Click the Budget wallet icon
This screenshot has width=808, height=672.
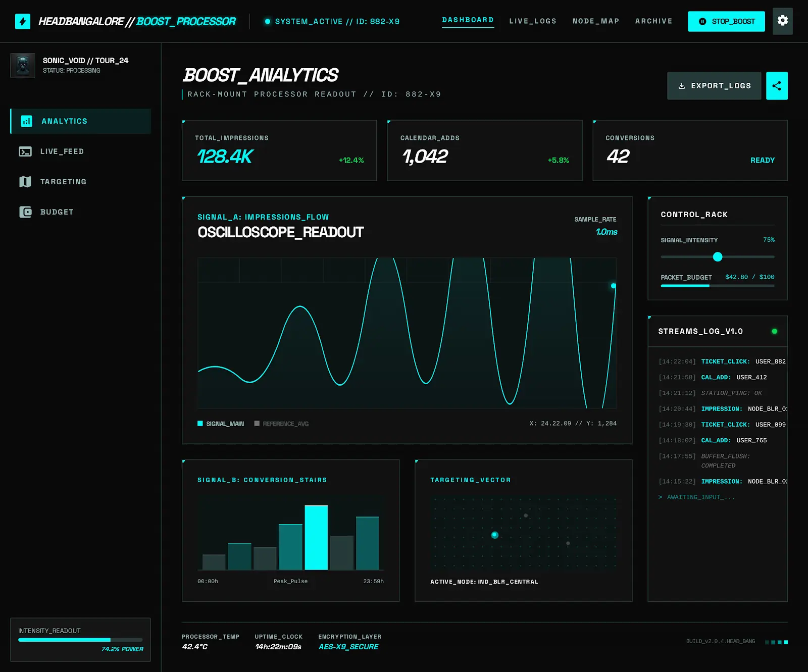pos(25,212)
